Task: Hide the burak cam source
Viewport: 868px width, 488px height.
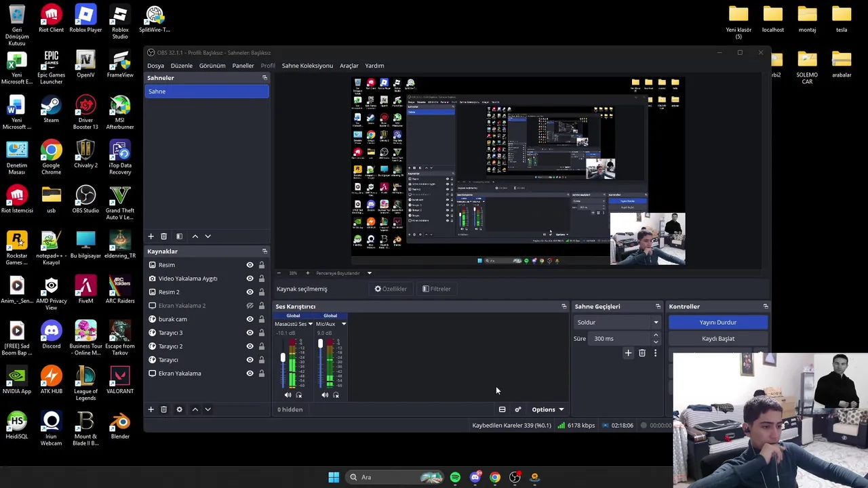Action: pyautogui.click(x=250, y=319)
